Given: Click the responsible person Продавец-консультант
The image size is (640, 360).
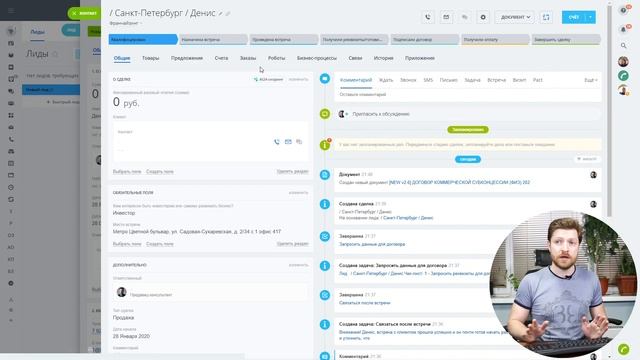Looking at the screenshot, I should click(x=151, y=295).
